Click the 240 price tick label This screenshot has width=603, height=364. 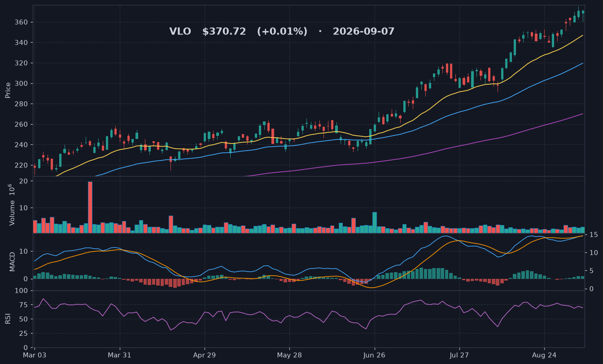[x=22, y=145]
